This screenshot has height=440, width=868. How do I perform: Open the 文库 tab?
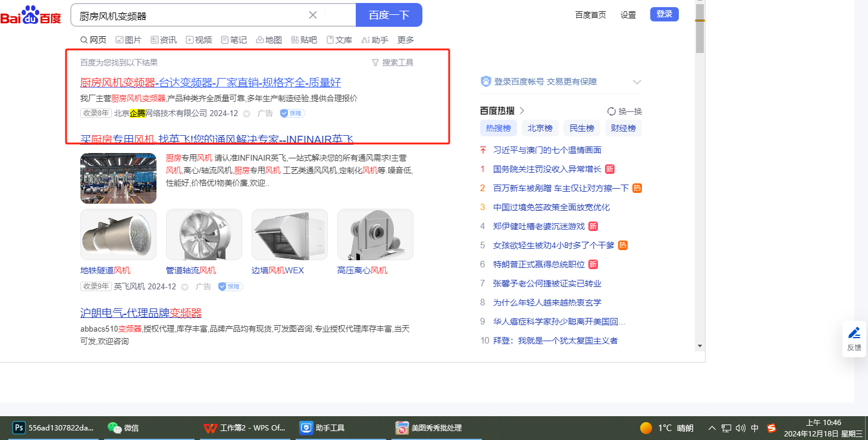(x=339, y=40)
